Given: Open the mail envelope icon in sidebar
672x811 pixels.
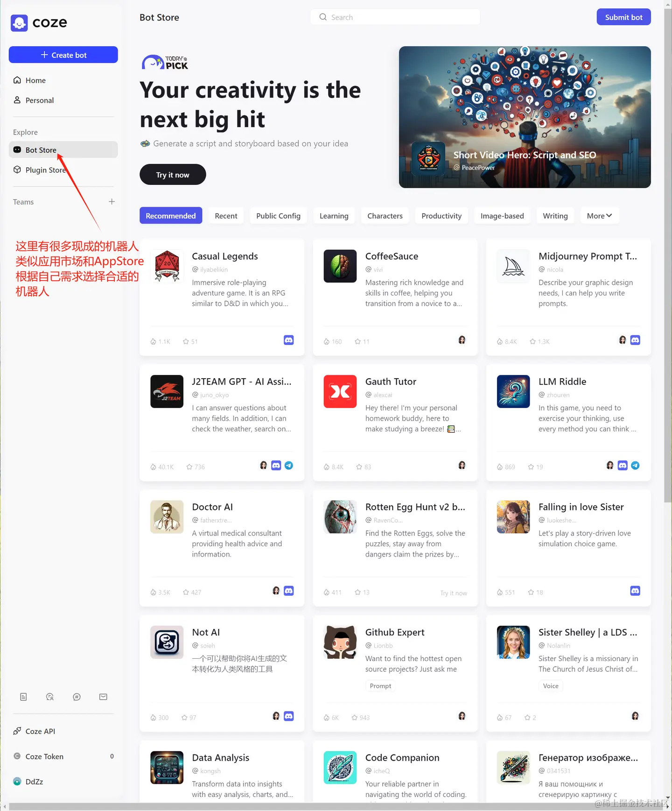Looking at the screenshot, I should point(104,697).
